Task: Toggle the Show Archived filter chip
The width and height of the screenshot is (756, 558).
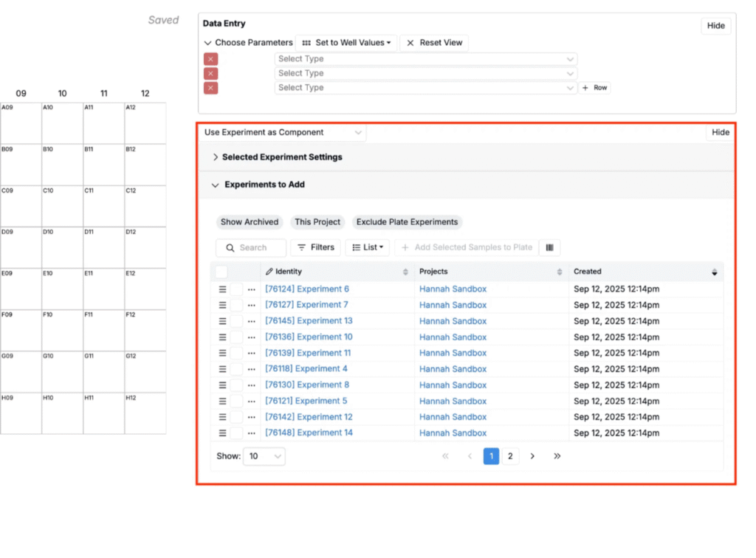Action: [250, 221]
